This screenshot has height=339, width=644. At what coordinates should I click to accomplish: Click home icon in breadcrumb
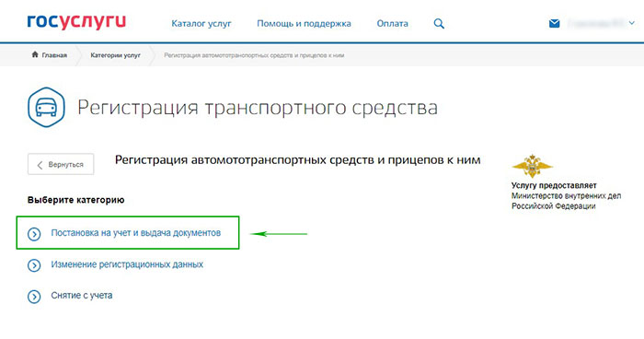(35, 54)
